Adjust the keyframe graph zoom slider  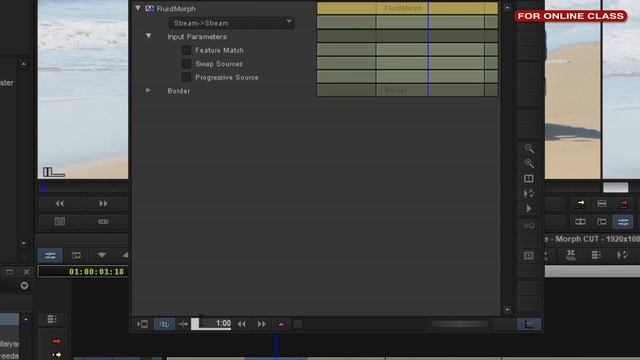tap(460, 324)
